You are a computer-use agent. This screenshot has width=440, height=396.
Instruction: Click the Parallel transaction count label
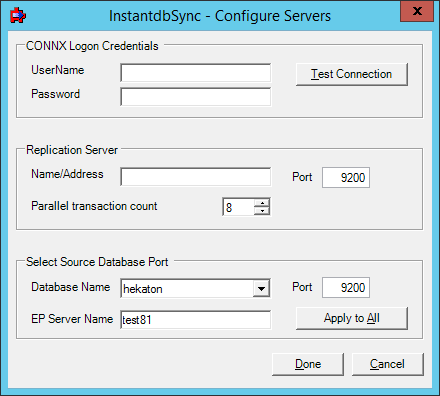94,206
